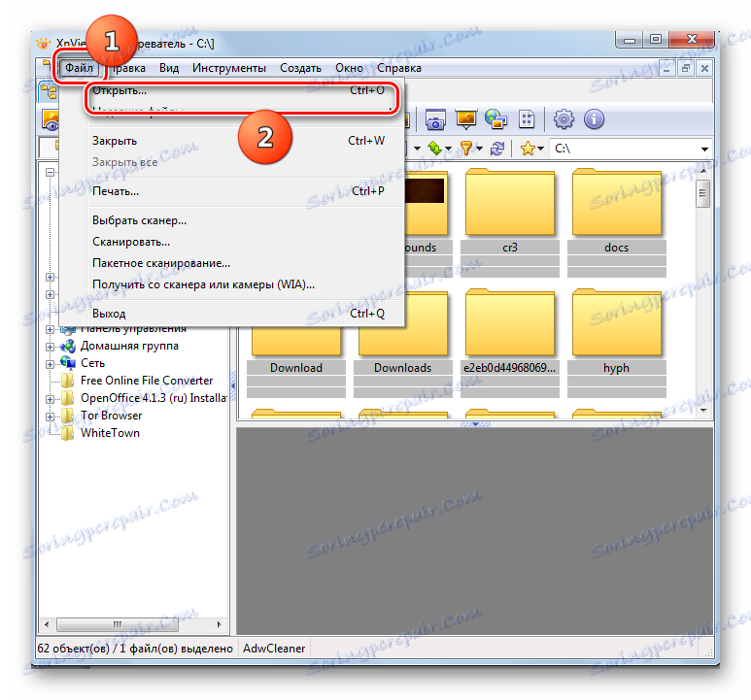
Task: Click the AdwCleaner status bar entry
Action: pos(274,649)
